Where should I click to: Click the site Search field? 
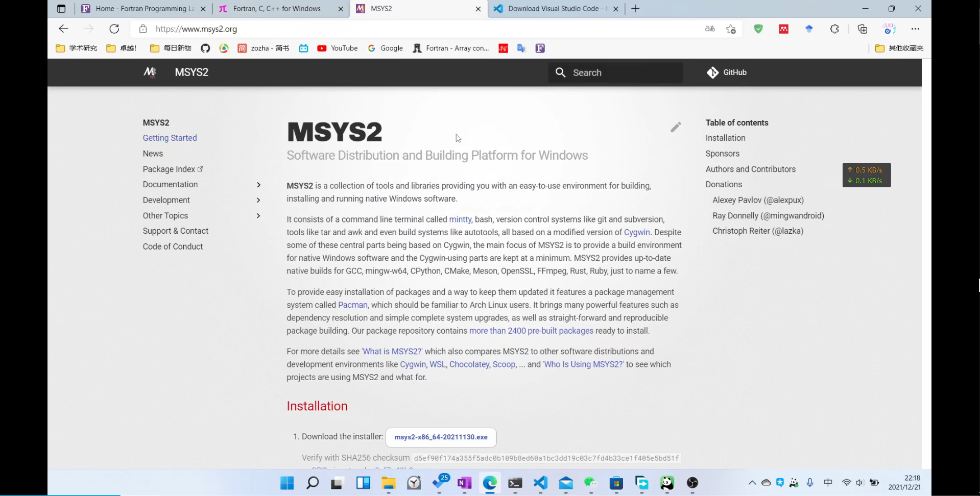(x=615, y=72)
